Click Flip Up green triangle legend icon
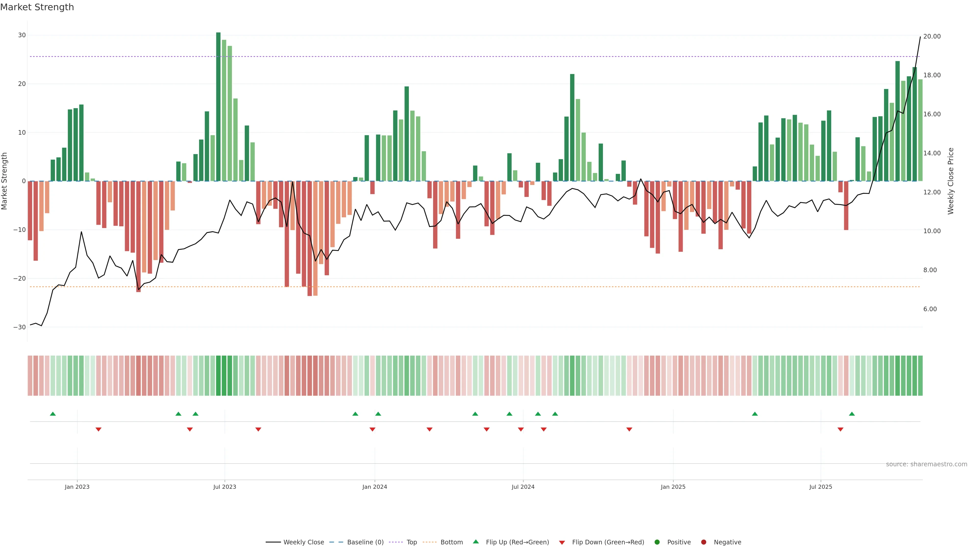 475,542
